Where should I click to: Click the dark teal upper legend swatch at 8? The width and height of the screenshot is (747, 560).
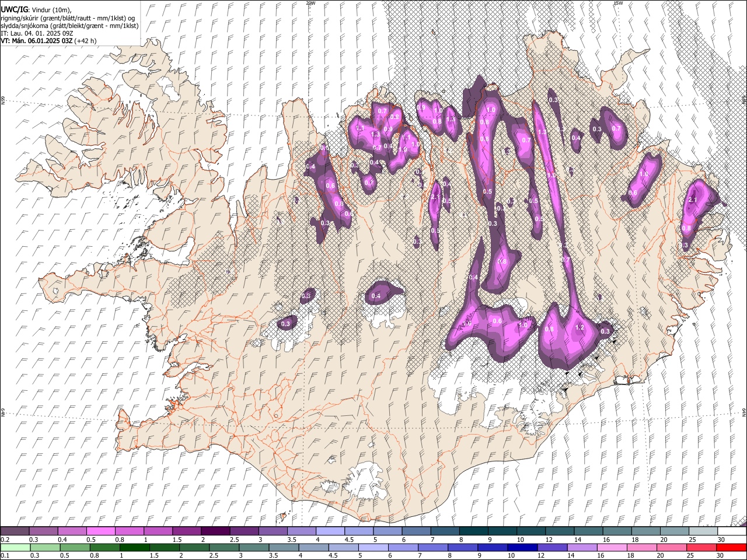[473, 531]
